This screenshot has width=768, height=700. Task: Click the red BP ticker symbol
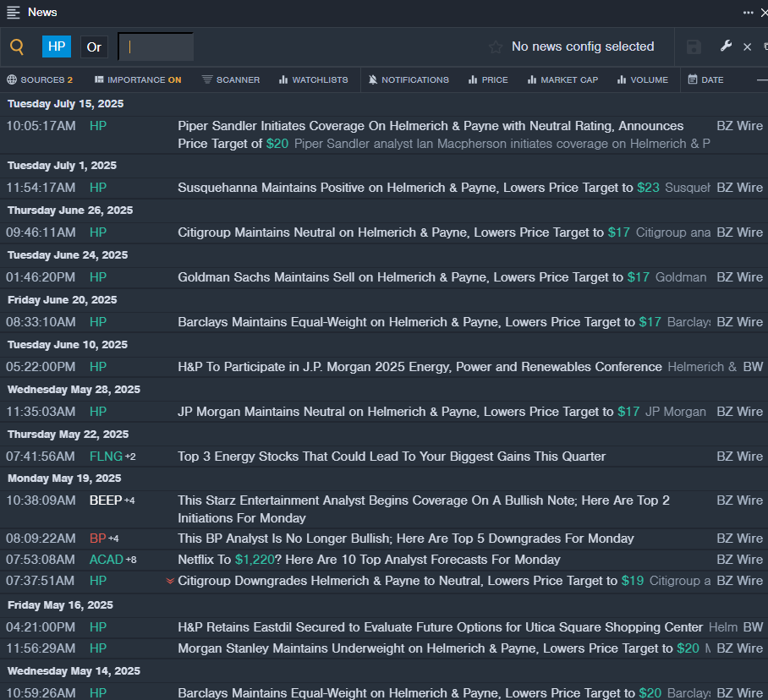pos(97,539)
